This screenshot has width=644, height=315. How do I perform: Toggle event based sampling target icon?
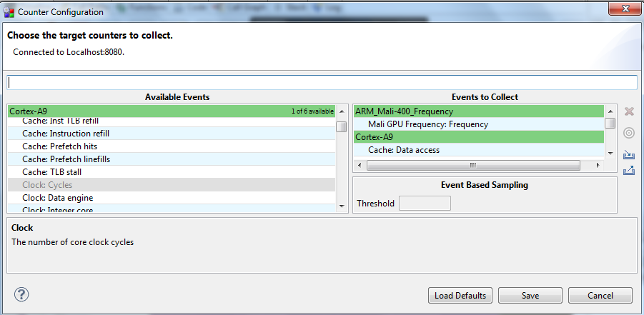point(629,133)
